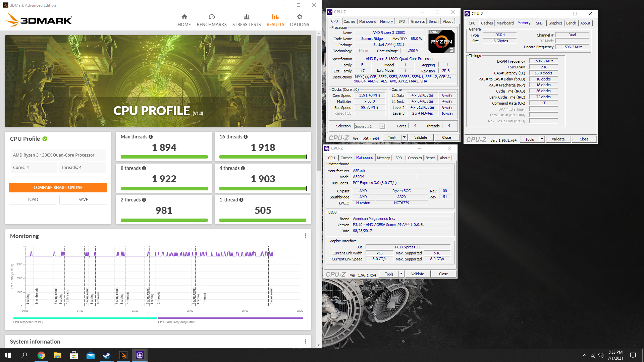Open the System information three-dot menu
Viewport: 644px width, 362px height.
tap(305, 341)
